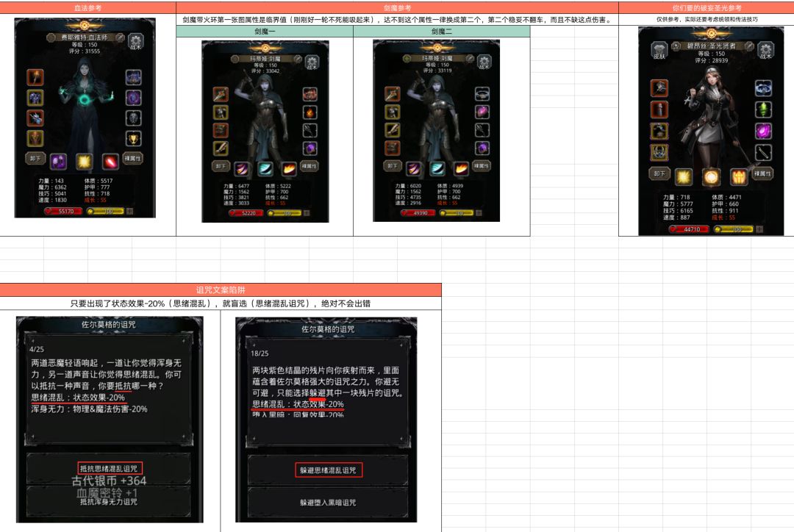Click the edit pencil beside 碧昂丝·圣光贤者 name
Screen dimensions: 794x532
click(x=749, y=46)
